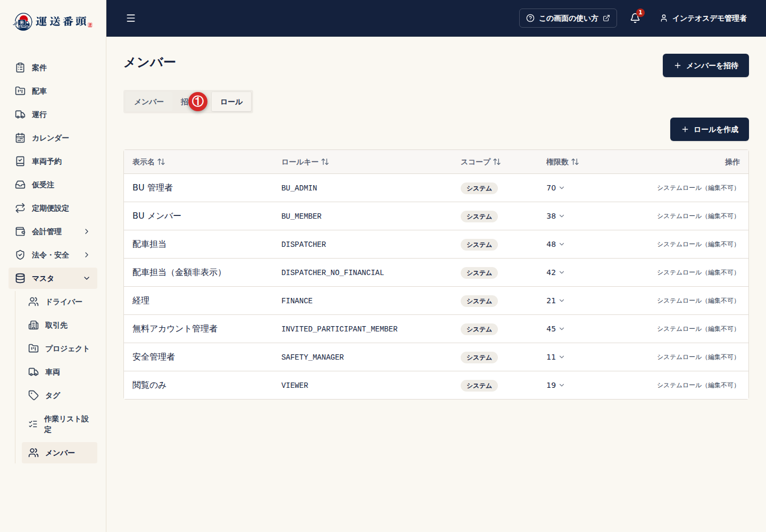Click the 案件 clipboard icon in sidebar
Screen dimensions: 766x532
pyautogui.click(x=20, y=68)
